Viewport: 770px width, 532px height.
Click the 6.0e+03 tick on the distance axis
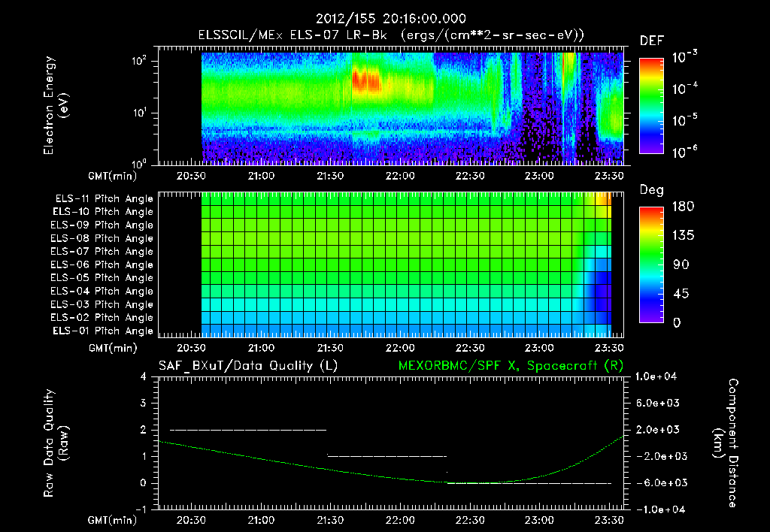[658, 403]
